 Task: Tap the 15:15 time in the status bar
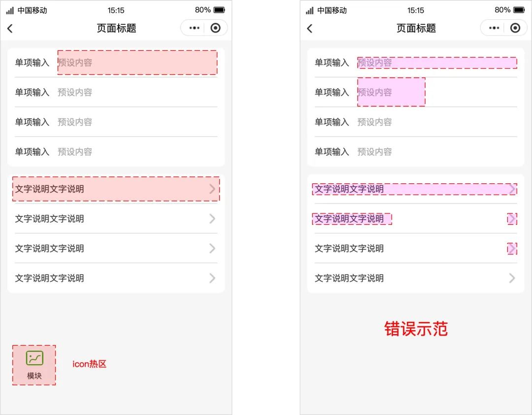[x=115, y=9]
